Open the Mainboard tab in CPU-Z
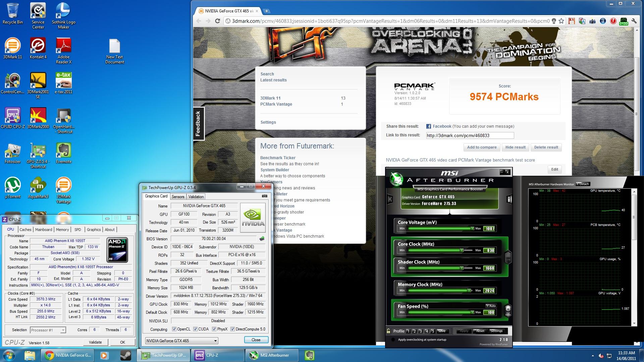The width and height of the screenshot is (644, 362). point(44,230)
